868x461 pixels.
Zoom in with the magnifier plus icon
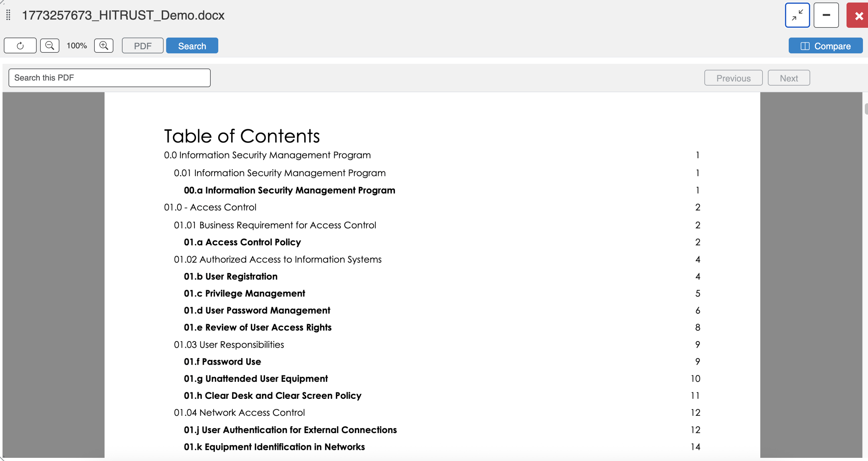click(x=104, y=45)
